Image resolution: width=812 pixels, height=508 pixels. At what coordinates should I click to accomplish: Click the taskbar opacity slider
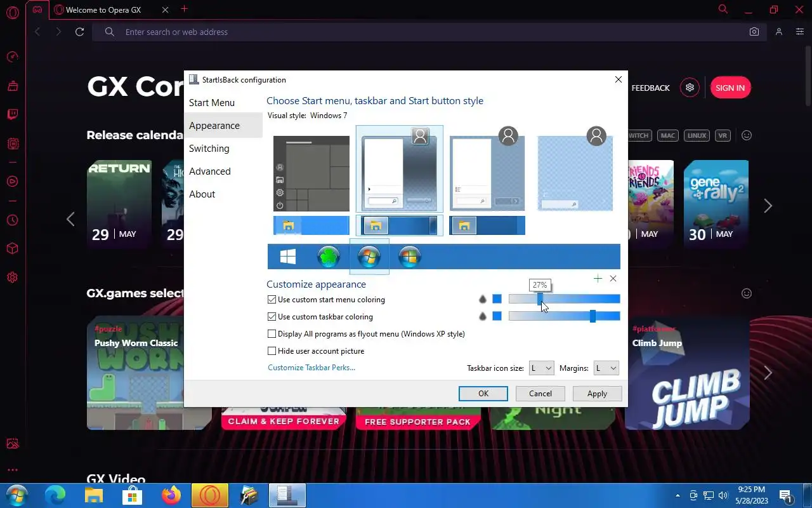(565, 316)
